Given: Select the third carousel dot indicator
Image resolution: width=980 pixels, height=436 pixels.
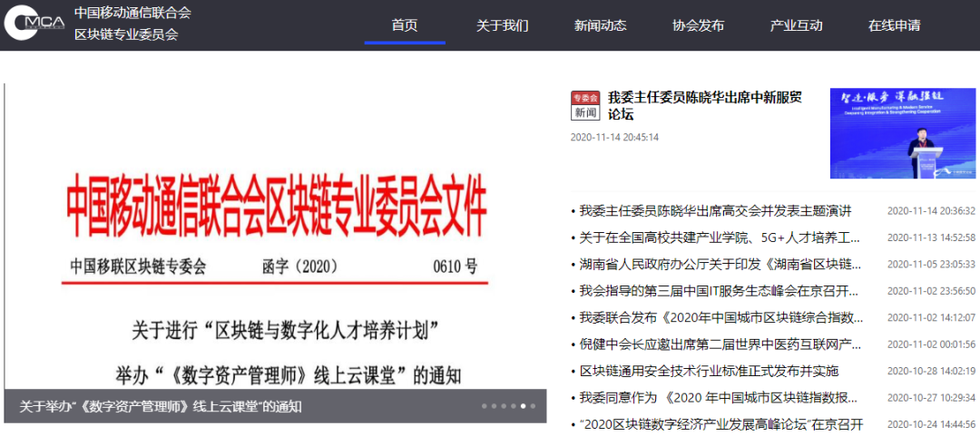Looking at the screenshot, I should 504,406.
